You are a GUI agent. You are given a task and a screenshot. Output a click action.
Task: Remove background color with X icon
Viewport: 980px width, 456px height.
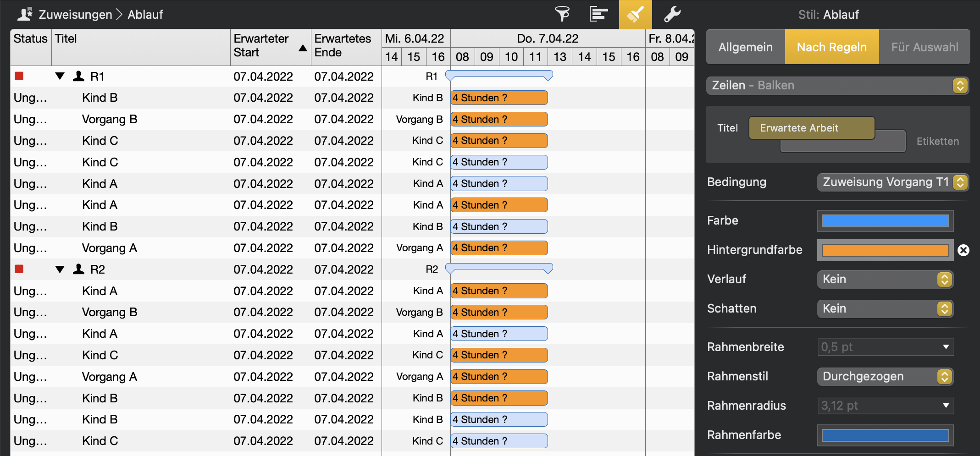(963, 250)
